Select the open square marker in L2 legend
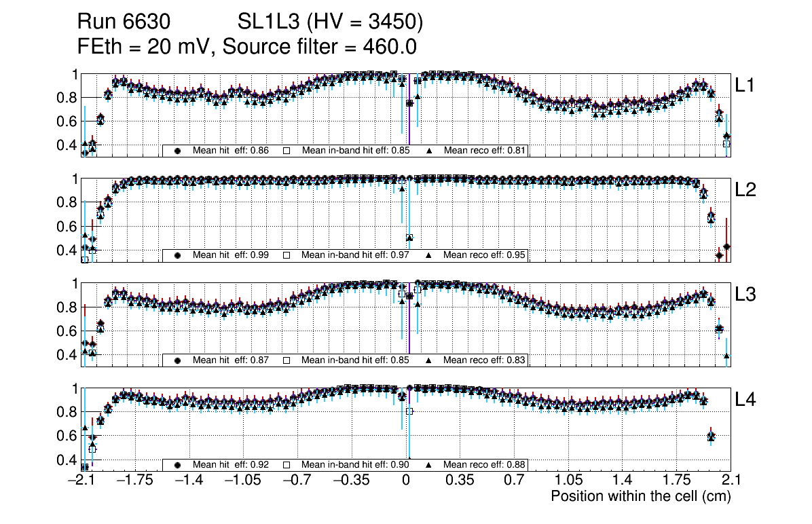Viewport: 812px width, 524px height. click(287, 255)
